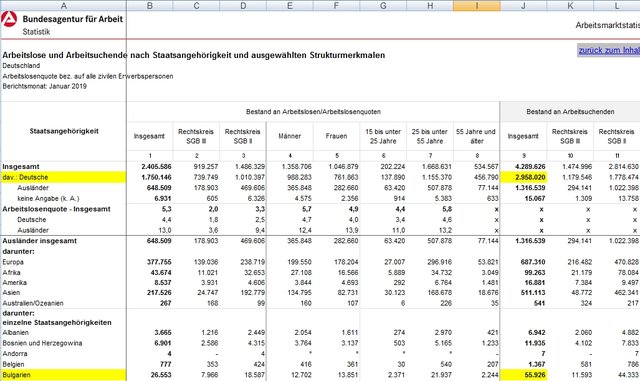Select the Amerika row label
640x381 pixels.
[15, 283]
